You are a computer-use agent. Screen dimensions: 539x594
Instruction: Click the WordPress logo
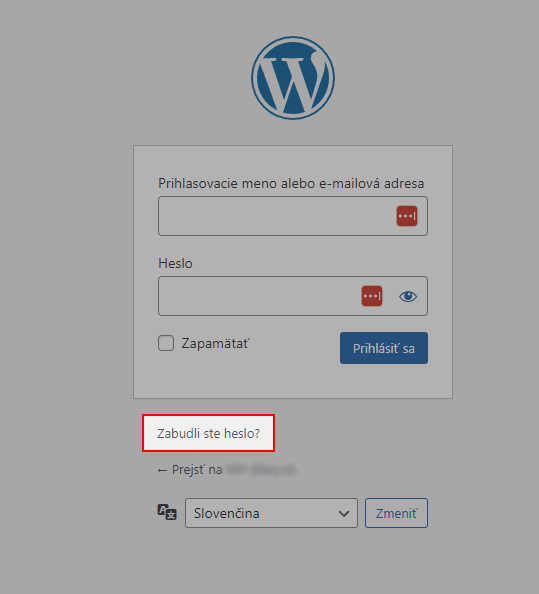(293, 78)
